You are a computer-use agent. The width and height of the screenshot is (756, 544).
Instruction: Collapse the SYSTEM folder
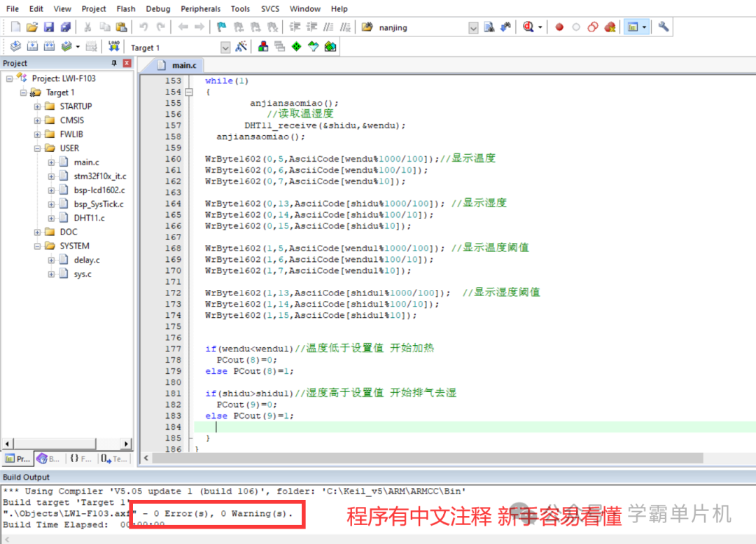[x=37, y=246]
